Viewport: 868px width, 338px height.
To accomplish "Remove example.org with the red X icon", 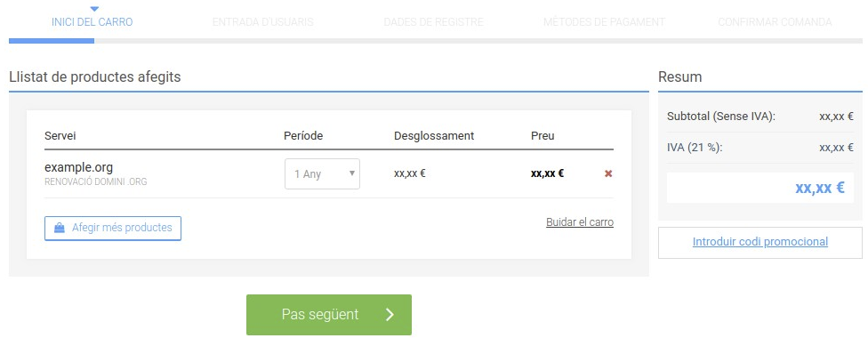I will 608,174.
